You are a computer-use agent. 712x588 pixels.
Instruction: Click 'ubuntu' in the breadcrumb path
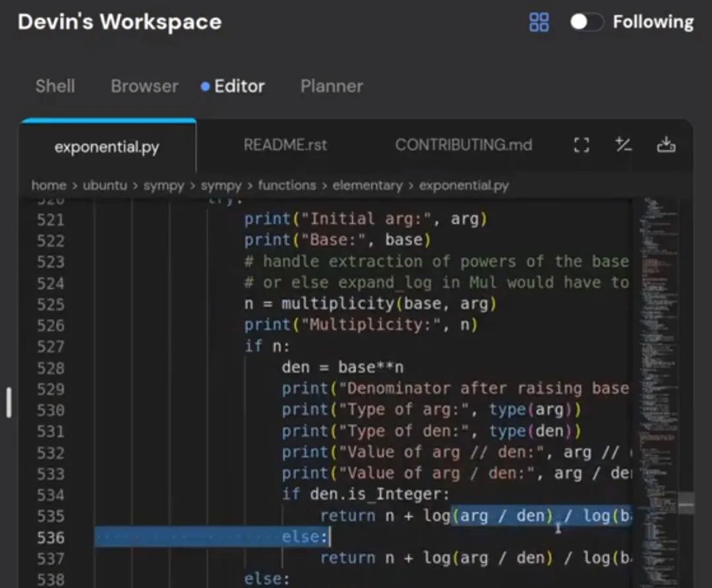[x=105, y=185]
